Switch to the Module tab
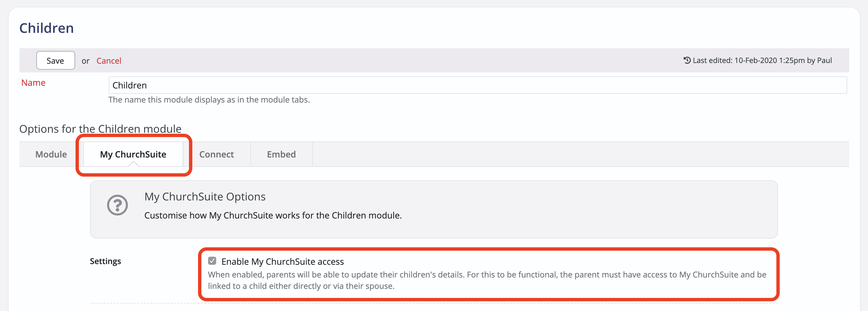The width and height of the screenshot is (868, 311). (x=51, y=154)
